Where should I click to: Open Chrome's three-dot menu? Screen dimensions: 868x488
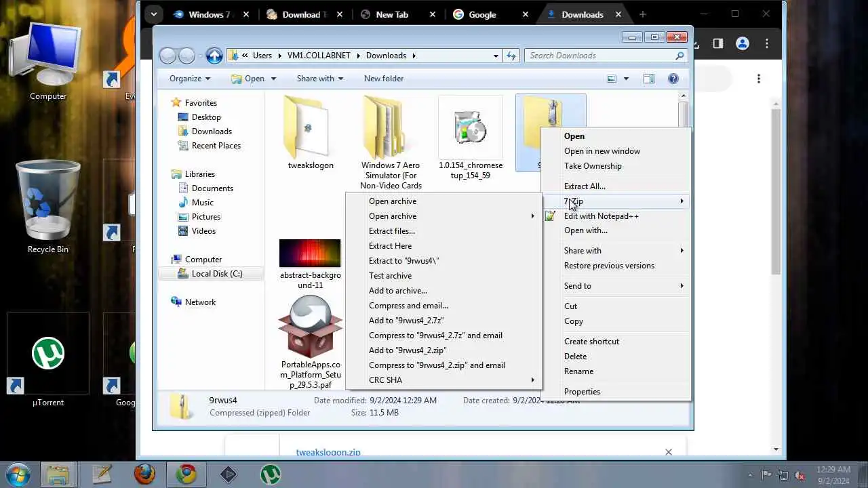tap(767, 43)
